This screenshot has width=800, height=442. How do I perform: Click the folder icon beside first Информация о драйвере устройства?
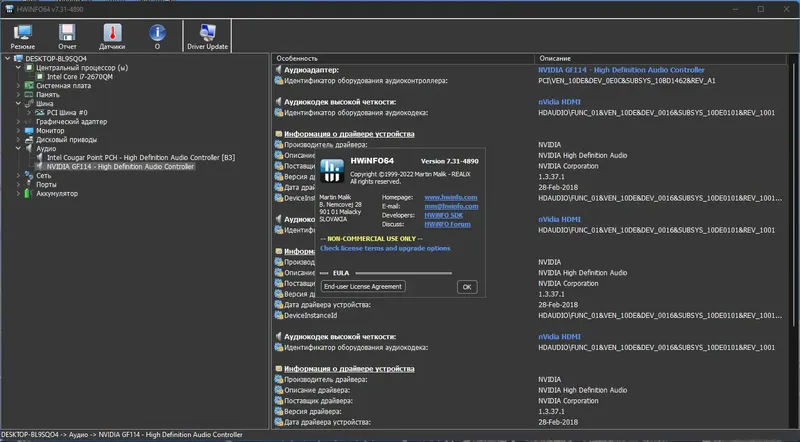click(279, 134)
